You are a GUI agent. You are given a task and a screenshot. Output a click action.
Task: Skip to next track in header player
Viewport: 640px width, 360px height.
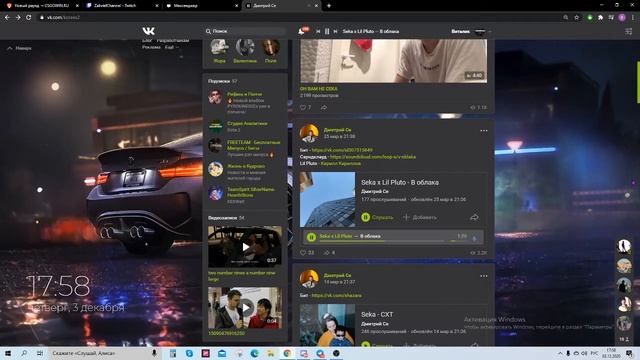tap(336, 31)
